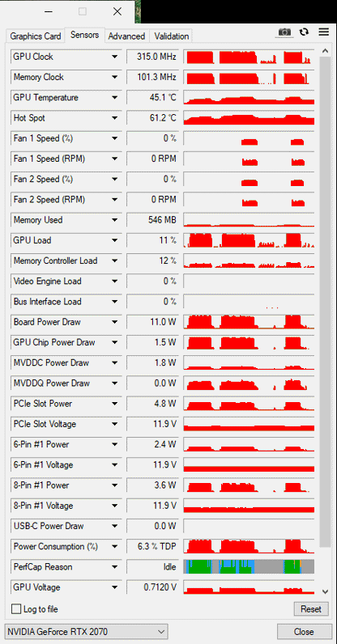The width and height of the screenshot is (337, 644).
Task: Click the Reset button
Action: click(x=311, y=609)
